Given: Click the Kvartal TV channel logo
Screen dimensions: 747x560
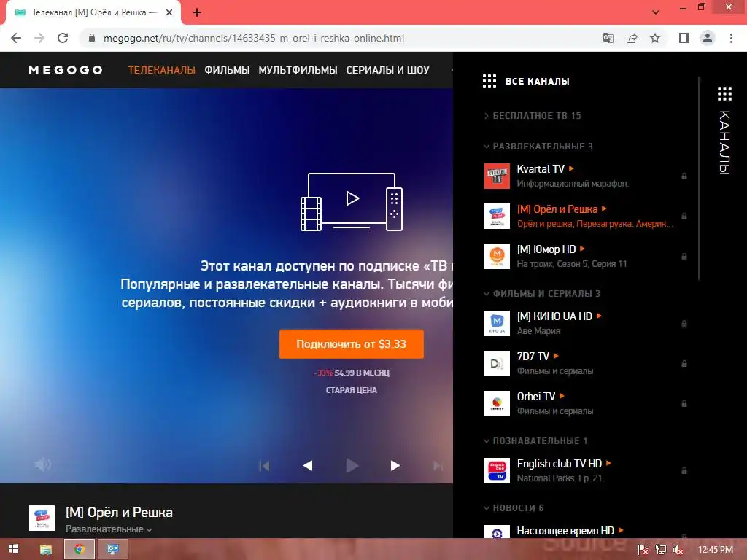Looking at the screenshot, I should pos(497,176).
